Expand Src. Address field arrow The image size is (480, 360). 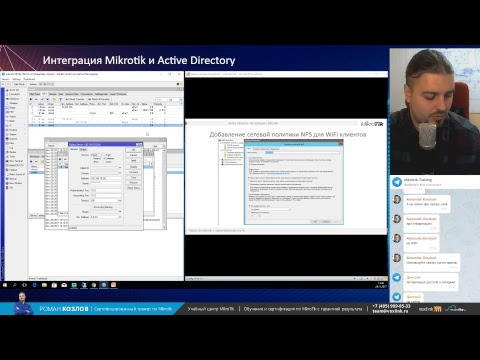pos(120,217)
